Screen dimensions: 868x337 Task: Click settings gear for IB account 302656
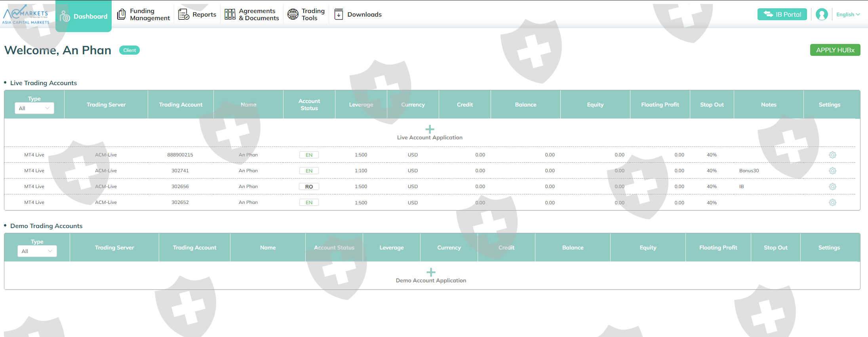point(832,187)
